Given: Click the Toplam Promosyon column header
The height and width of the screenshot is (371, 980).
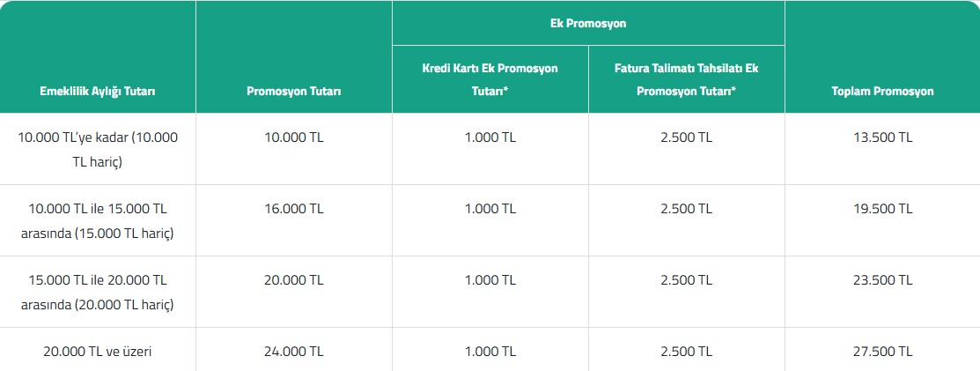Looking at the screenshot, I should (882, 91).
